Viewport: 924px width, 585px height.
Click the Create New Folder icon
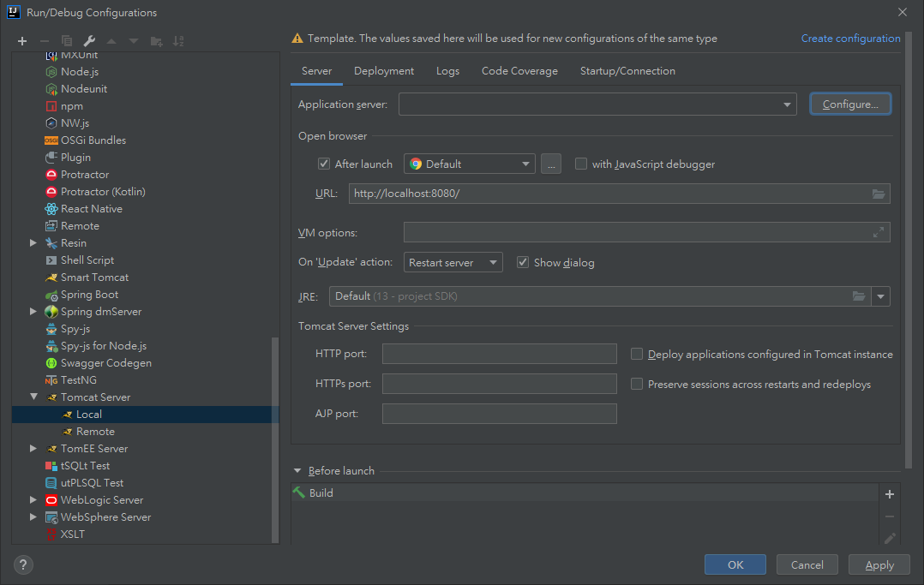pyautogui.click(x=156, y=41)
